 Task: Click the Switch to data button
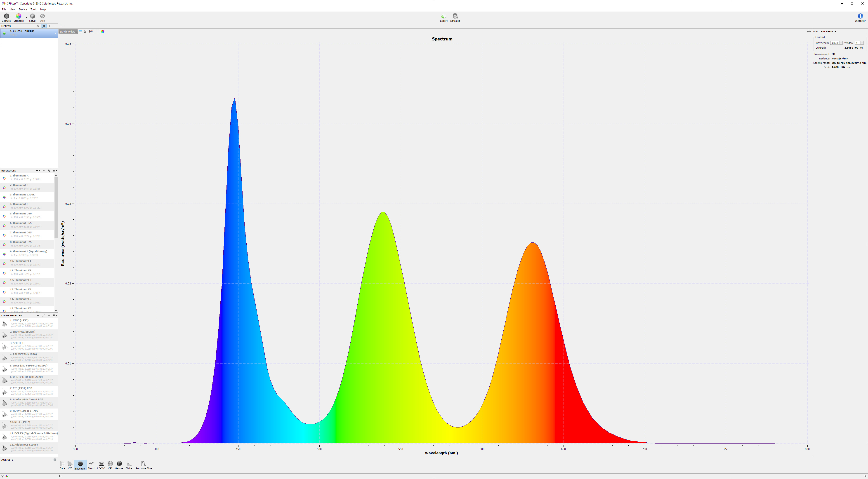click(x=67, y=32)
